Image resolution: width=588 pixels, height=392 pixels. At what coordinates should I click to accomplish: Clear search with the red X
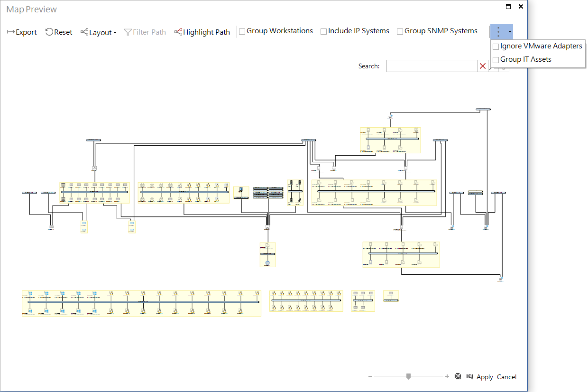pyautogui.click(x=483, y=66)
